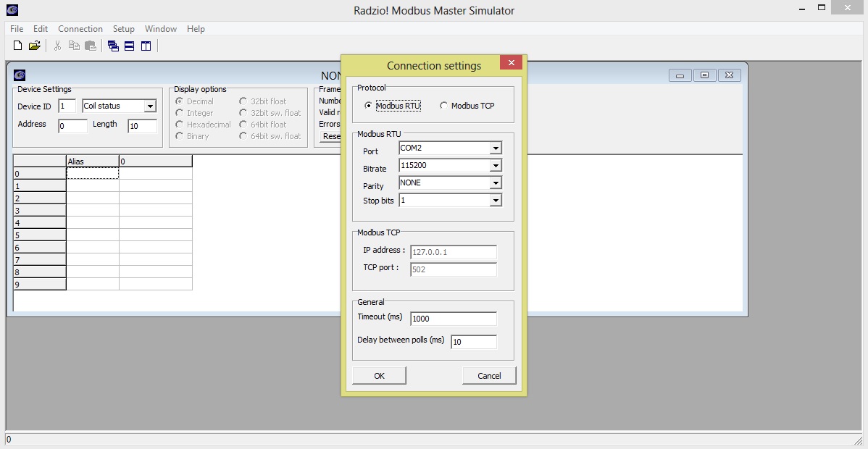The image size is (868, 449).
Task: Click the Device ID input field
Action: [67, 106]
